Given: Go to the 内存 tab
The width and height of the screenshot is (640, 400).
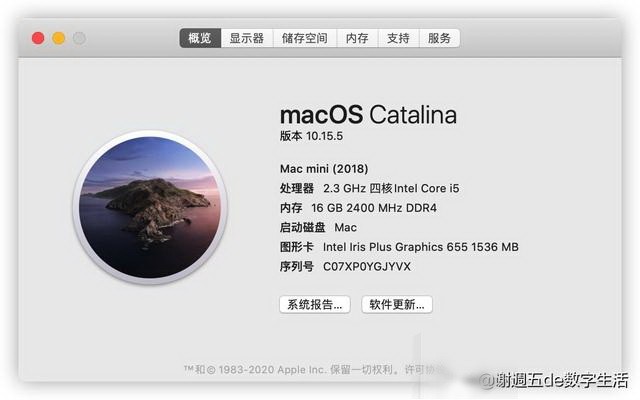Looking at the screenshot, I should click(357, 38).
